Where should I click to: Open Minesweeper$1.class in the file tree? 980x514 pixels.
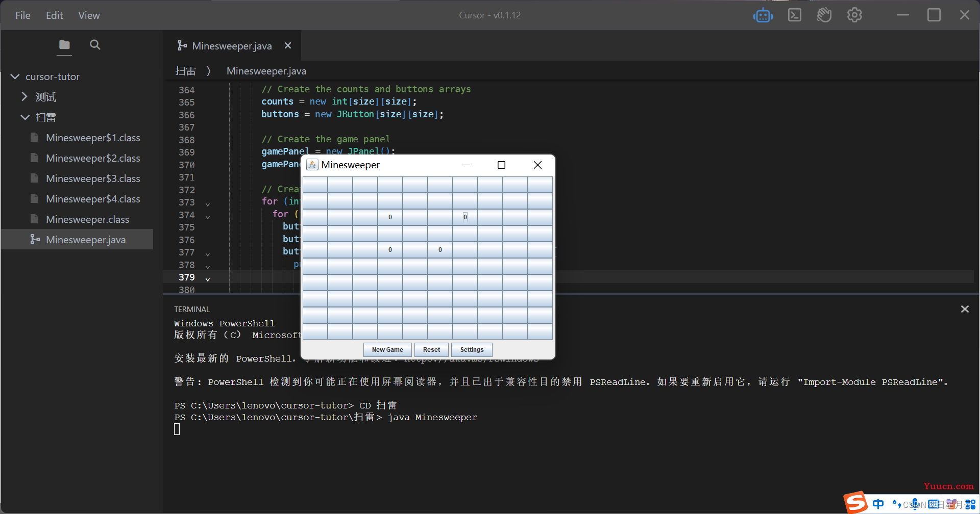pos(93,138)
